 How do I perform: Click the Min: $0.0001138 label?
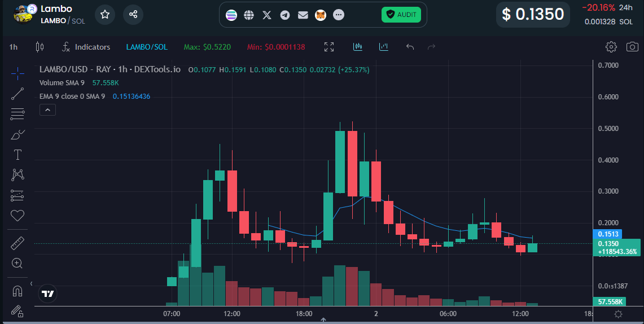pos(276,47)
